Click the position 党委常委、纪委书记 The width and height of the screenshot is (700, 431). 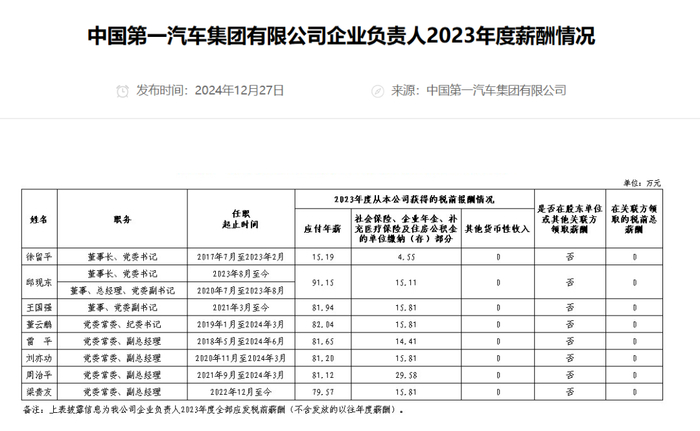[122, 325]
